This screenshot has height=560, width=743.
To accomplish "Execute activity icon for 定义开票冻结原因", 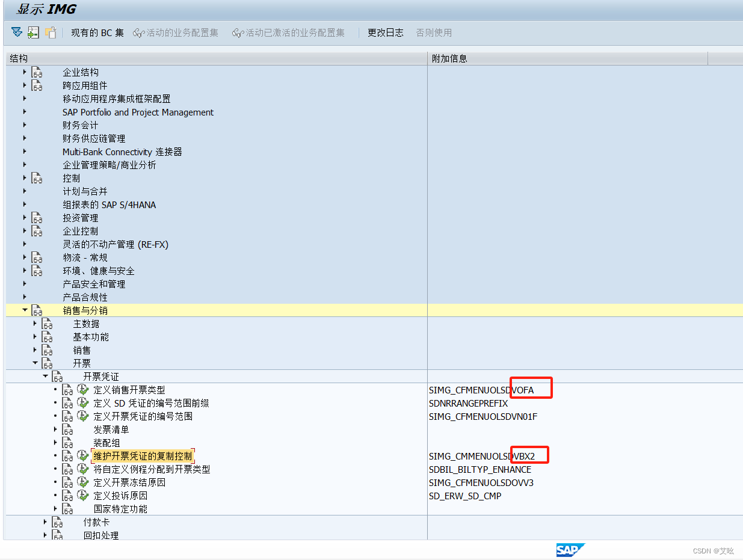I will pos(83,482).
